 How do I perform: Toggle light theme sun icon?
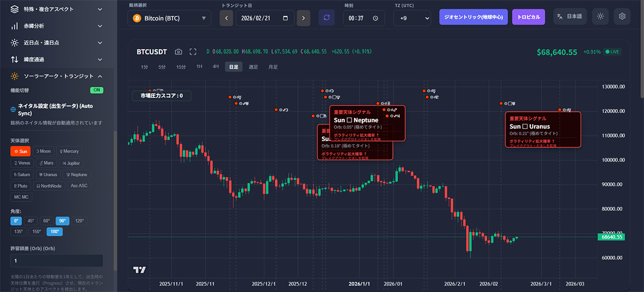(x=600, y=17)
